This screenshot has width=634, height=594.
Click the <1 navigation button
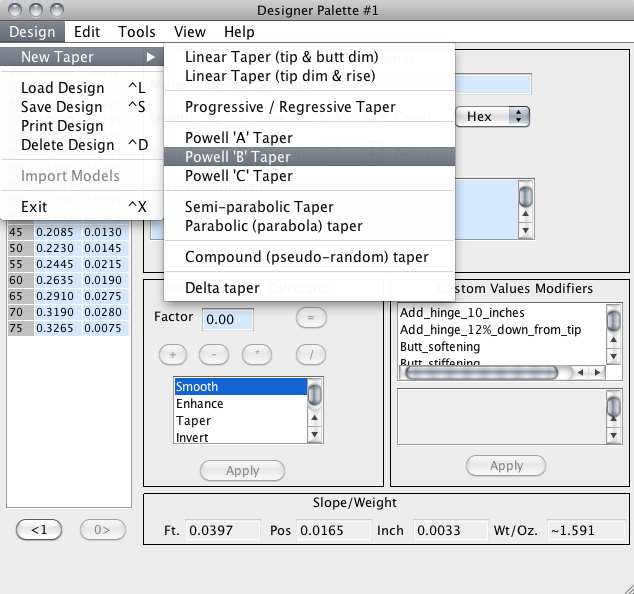coord(39,530)
